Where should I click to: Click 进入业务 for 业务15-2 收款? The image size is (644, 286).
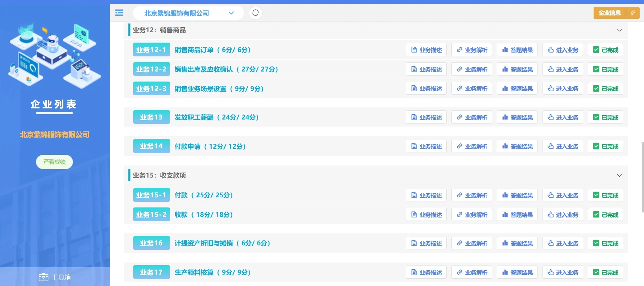pyautogui.click(x=563, y=214)
